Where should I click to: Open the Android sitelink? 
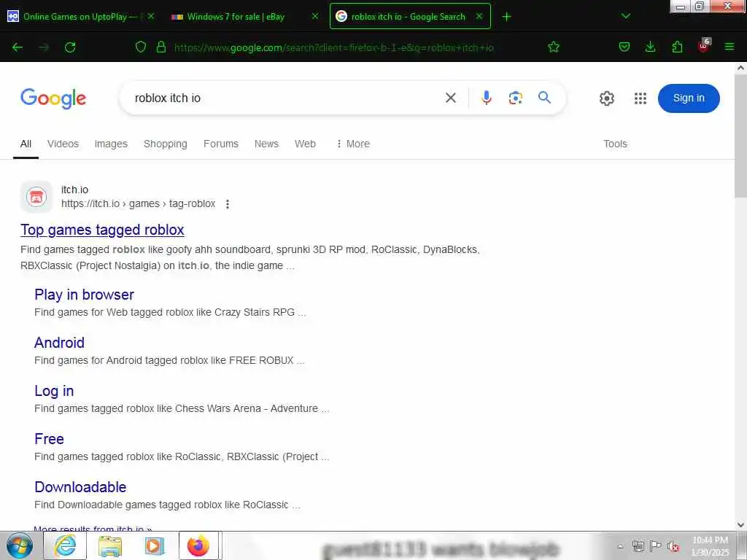(x=60, y=343)
